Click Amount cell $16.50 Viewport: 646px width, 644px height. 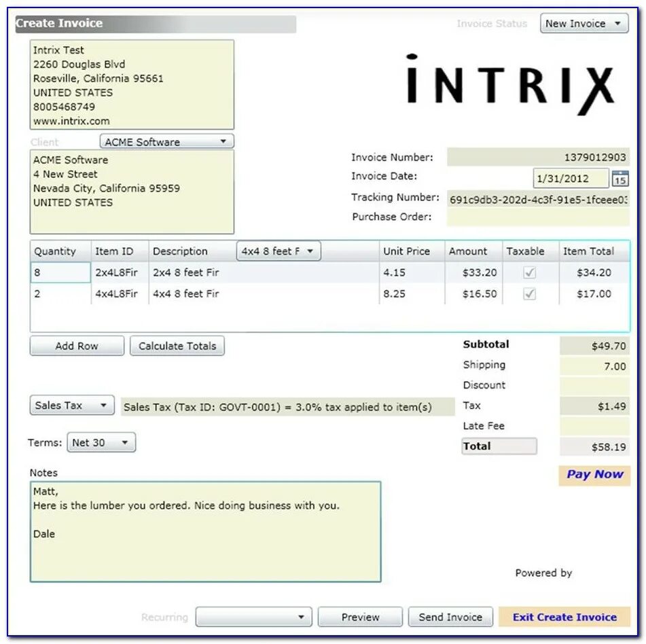(x=473, y=293)
